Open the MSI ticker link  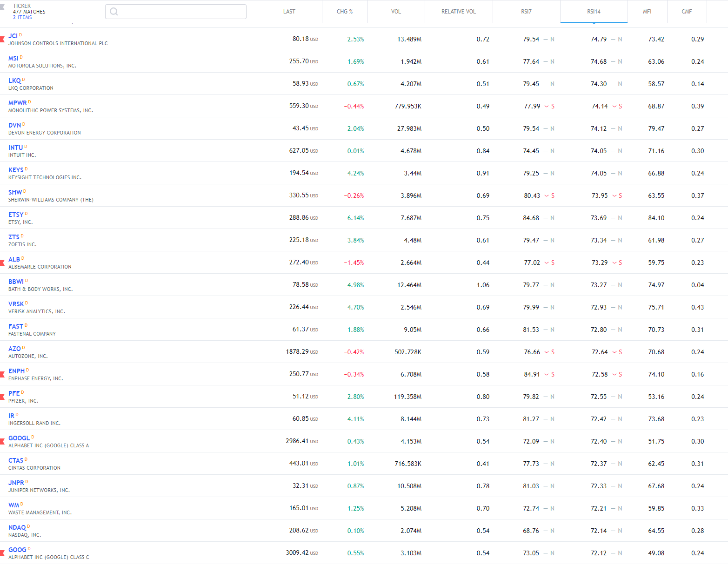[x=13, y=58]
